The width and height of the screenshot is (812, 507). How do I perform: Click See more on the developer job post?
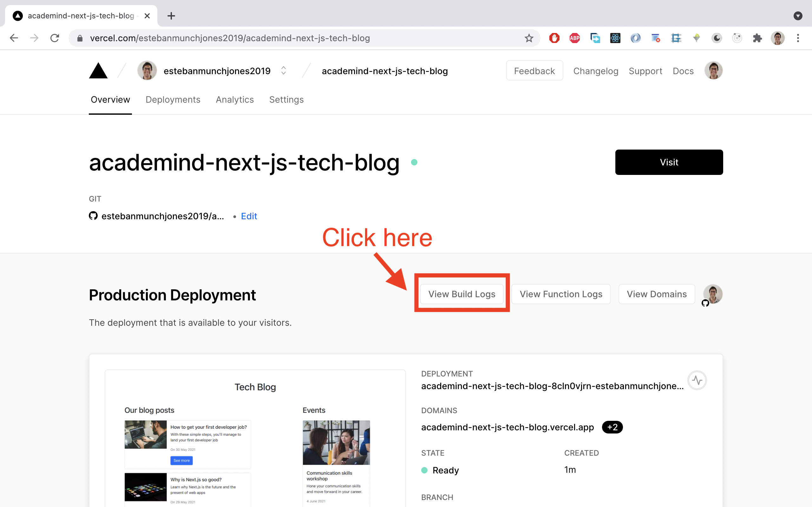click(181, 460)
